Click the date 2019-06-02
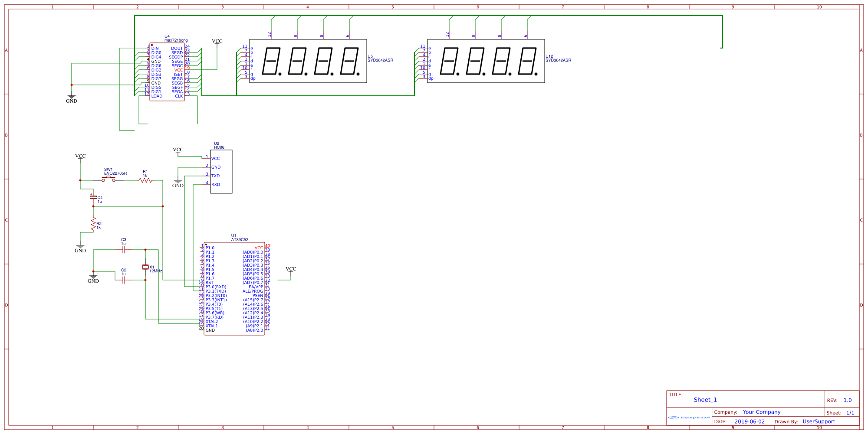 pyautogui.click(x=750, y=421)
